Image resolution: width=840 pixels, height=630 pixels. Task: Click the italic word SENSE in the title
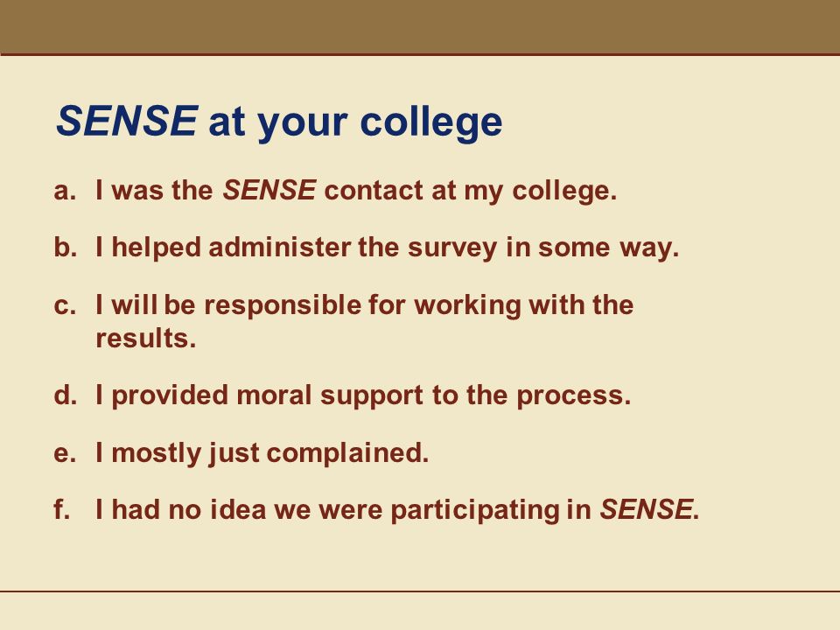click(x=126, y=121)
